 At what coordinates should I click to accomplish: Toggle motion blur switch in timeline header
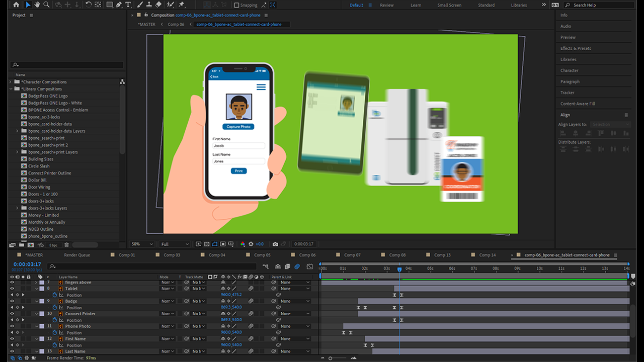(297, 266)
